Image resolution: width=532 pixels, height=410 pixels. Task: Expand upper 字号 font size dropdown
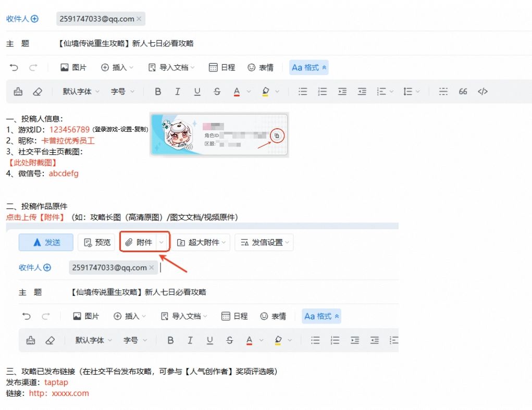pyautogui.click(x=122, y=92)
